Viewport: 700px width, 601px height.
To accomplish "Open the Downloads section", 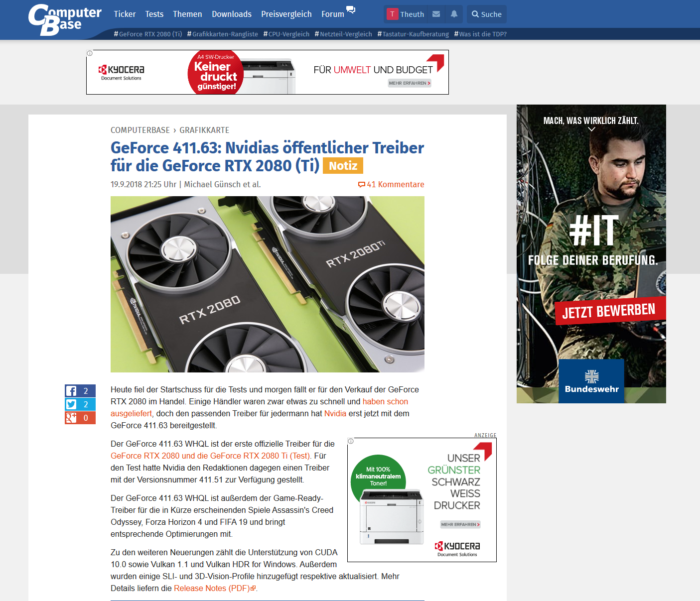I will pos(232,14).
